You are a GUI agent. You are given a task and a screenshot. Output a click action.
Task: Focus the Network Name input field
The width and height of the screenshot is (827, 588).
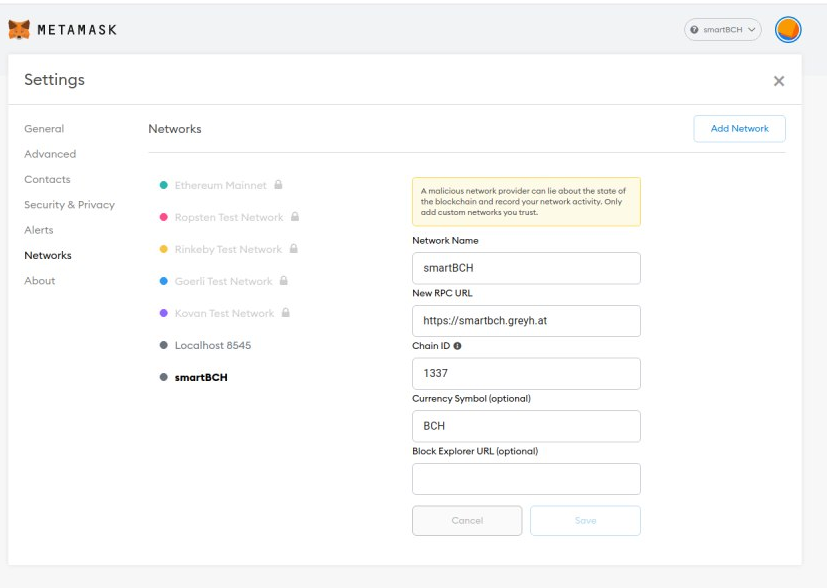click(x=526, y=268)
